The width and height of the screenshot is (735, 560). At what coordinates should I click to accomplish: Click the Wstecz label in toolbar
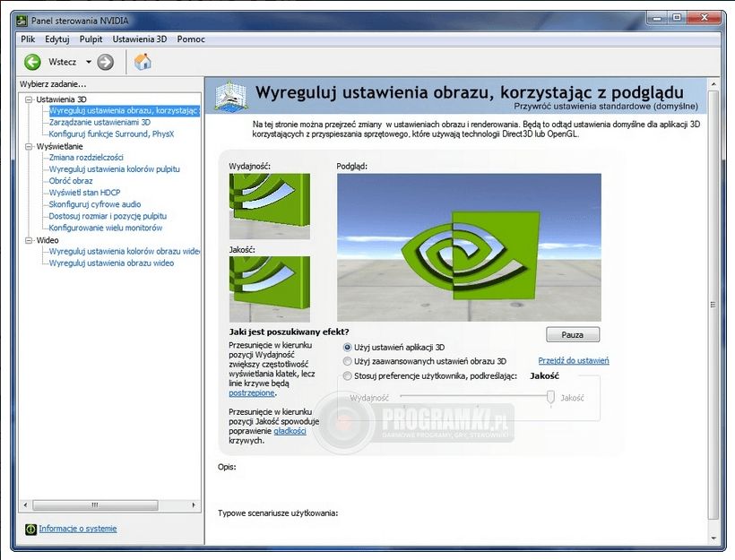(63, 62)
